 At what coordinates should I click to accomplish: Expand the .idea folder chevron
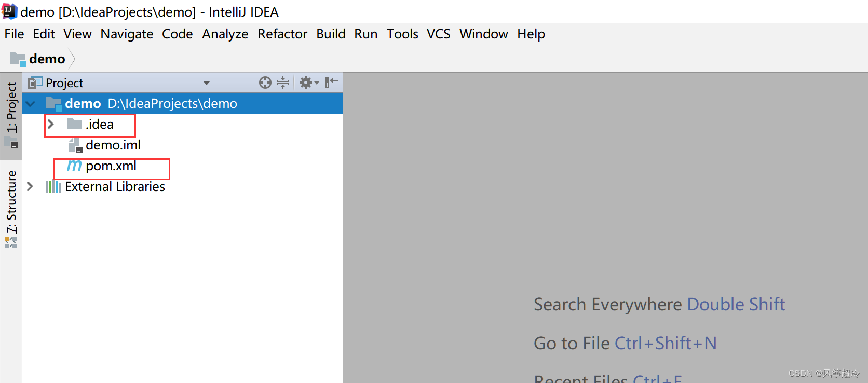click(51, 124)
